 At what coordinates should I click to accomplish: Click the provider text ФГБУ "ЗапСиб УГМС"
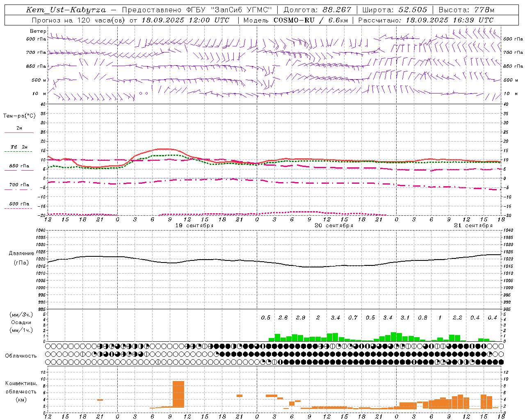pyautogui.click(x=229, y=10)
